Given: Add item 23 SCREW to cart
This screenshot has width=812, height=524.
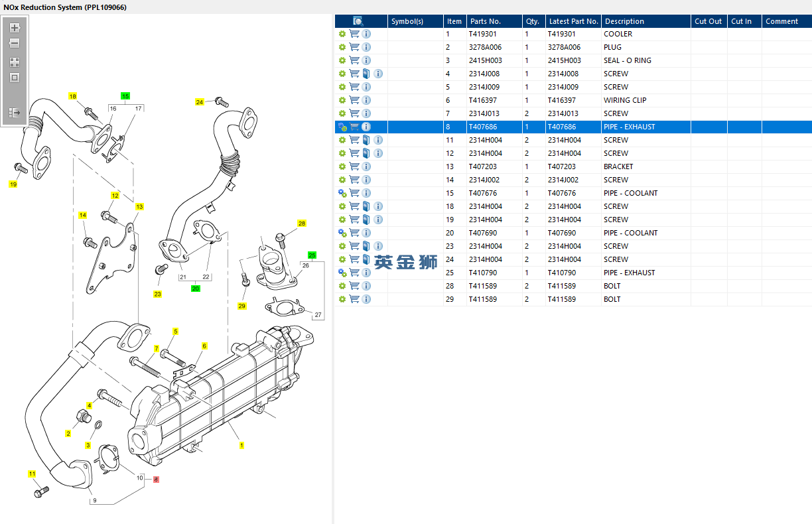Looking at the screenshot, I should (x=354, y=246).
